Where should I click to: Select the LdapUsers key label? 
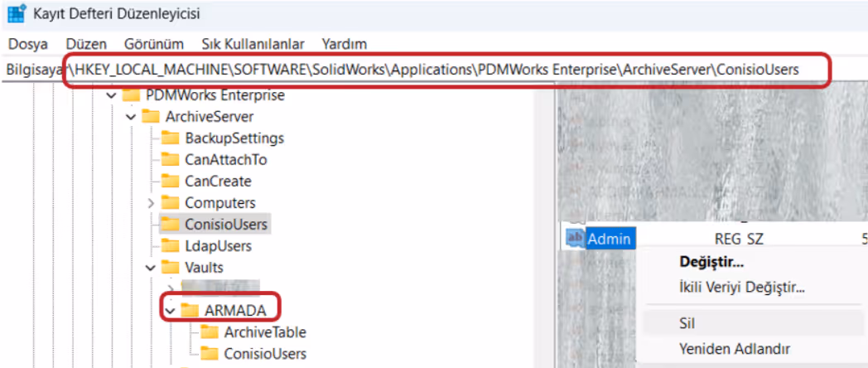click(218, 246)
